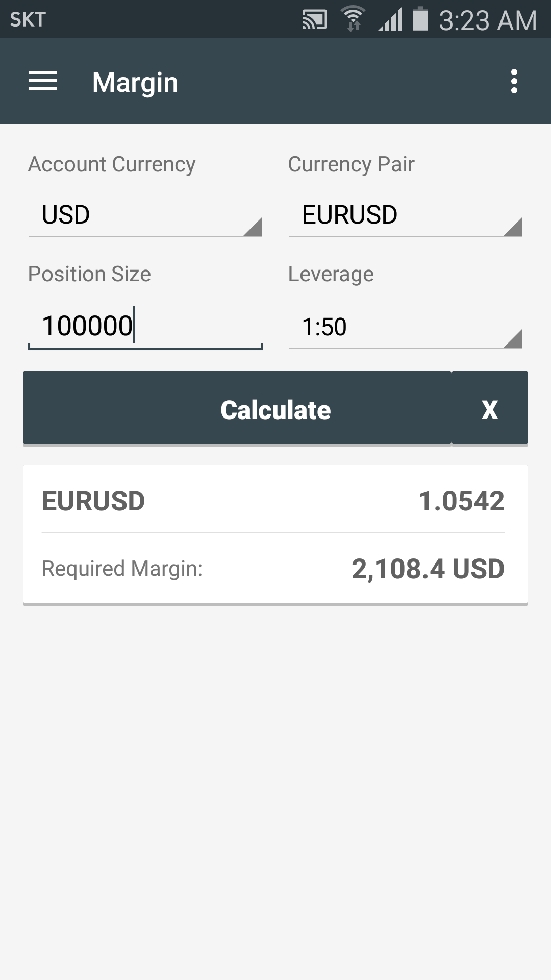Tap the battery status icon
Screen dimensions: 551x980
pos(420,19)
